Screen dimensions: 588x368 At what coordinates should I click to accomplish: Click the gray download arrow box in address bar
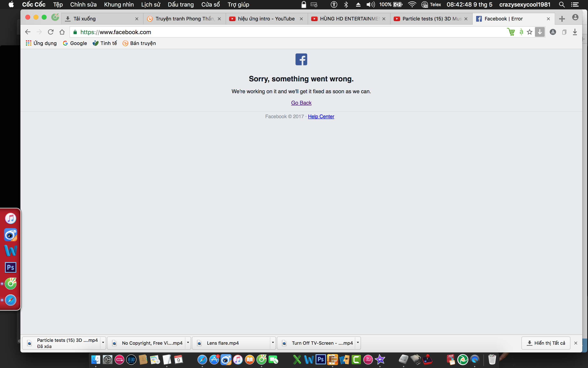click(540, 32)
